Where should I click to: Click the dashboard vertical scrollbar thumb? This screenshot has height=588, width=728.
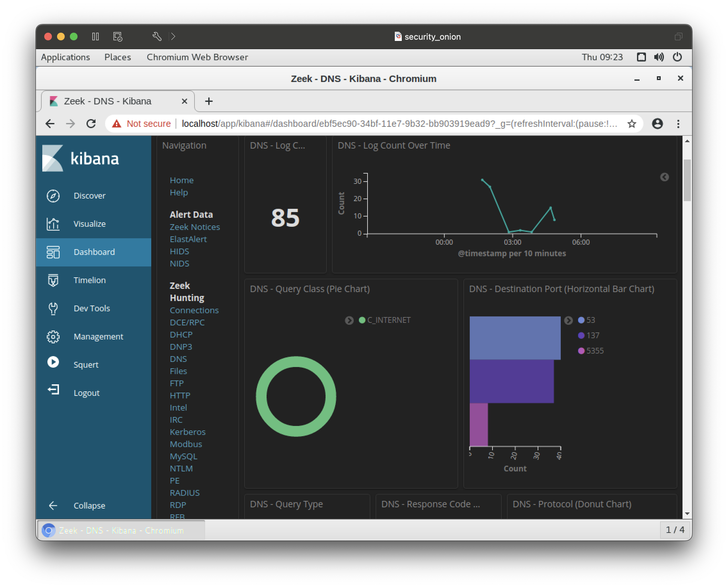[x=687, y=180]
